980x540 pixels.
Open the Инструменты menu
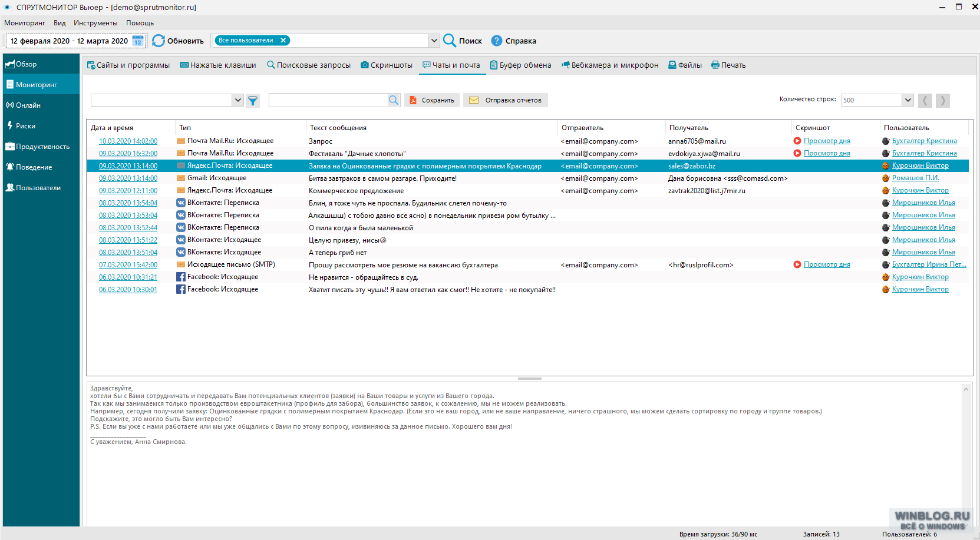coord(95,23)
